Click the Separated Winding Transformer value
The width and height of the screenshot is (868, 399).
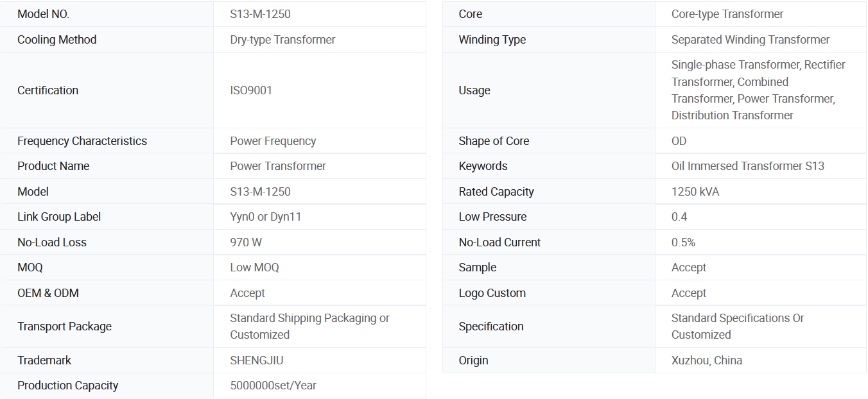750,40
